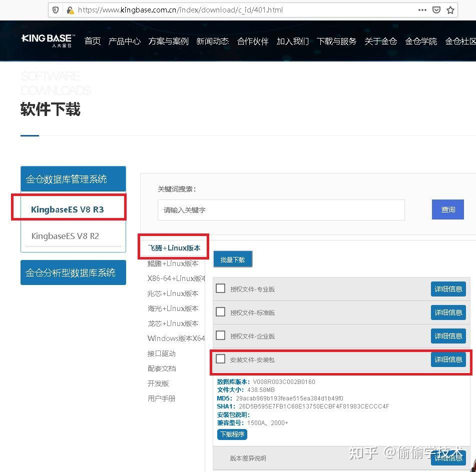Select the 飞腾+Linux版本 tab

coord(174,248)
